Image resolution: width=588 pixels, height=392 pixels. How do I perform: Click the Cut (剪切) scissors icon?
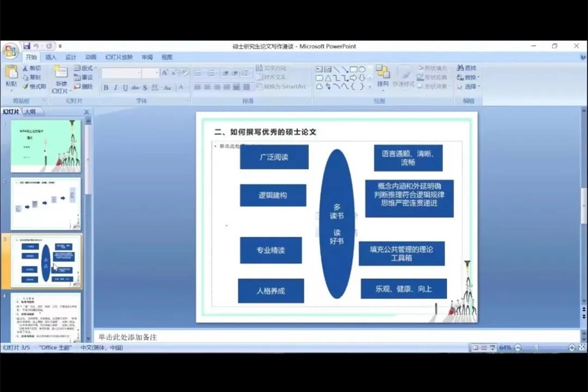click(26, 68)
